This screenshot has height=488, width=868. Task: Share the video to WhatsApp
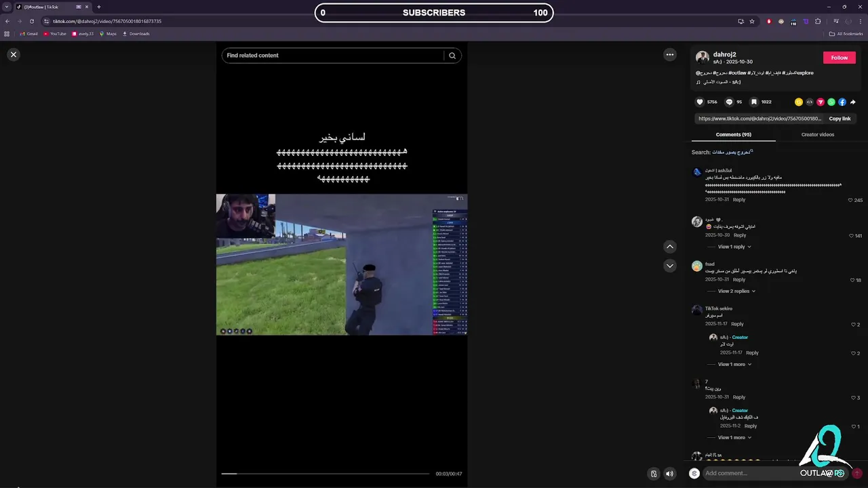(831, 102)
